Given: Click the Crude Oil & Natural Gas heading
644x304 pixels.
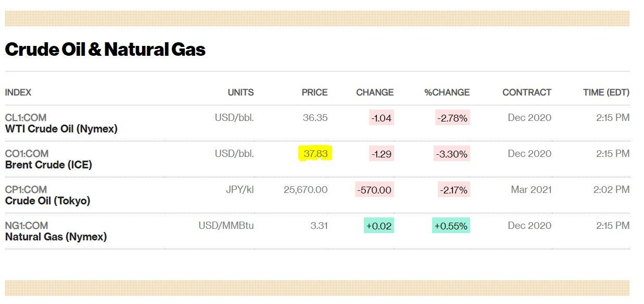Looking at the screenshot, I should (x=105, y=50).
